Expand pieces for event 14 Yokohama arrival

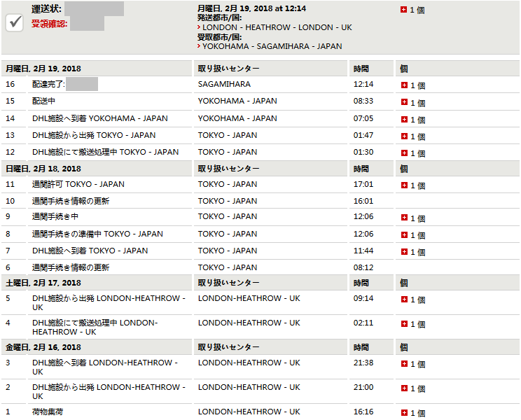[x=404, y=120]
